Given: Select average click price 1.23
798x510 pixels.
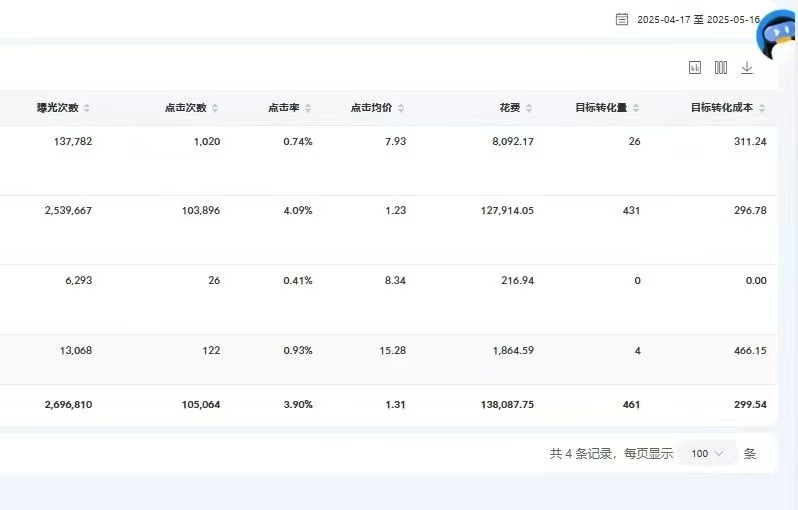Looking at the screenshot, I should (x=395, y=210).
